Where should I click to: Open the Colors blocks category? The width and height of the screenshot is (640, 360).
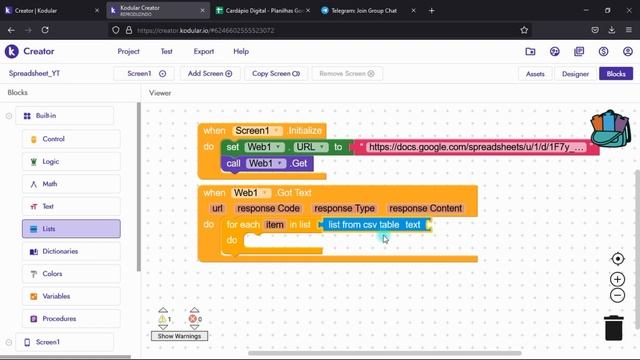point(71,274)
